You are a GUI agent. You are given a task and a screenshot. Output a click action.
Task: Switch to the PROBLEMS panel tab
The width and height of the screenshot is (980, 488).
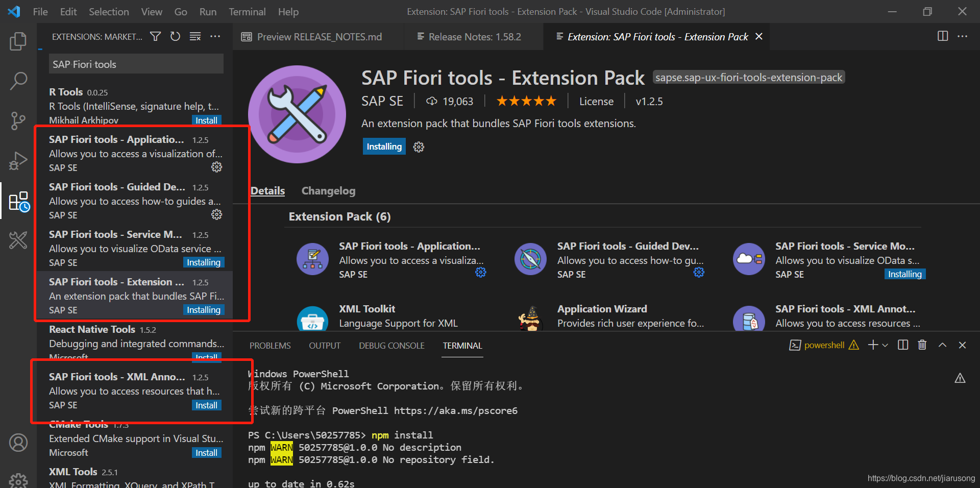[270, 346]
